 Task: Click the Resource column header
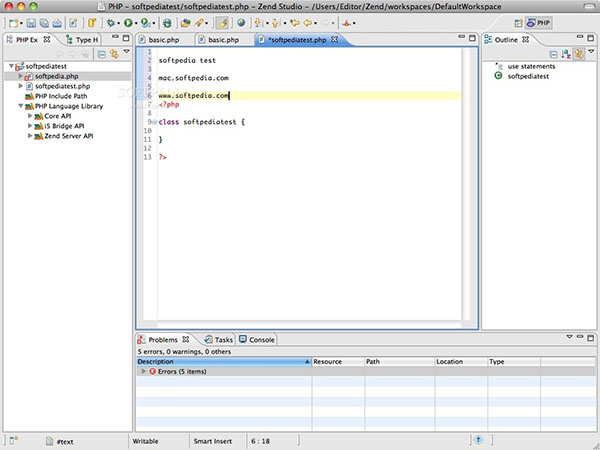(338, 362)
